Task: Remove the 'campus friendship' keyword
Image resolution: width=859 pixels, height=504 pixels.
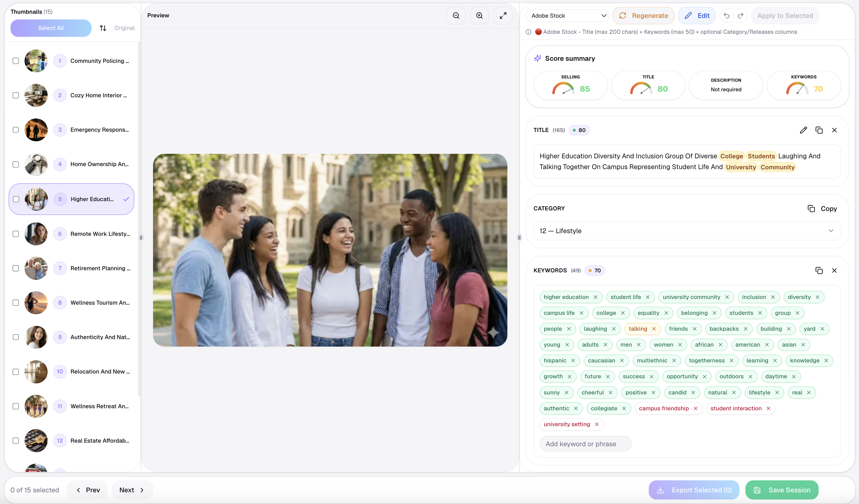Action: click(695, 408)
